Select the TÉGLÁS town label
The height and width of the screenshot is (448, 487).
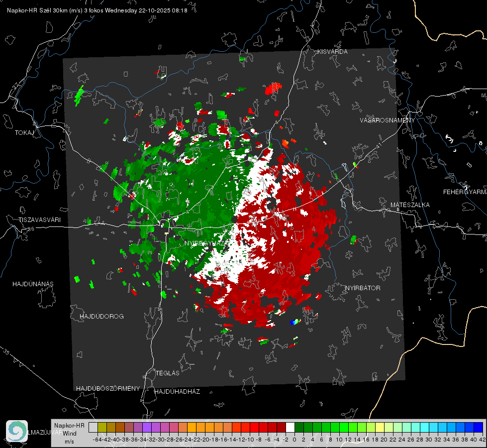[168, 373]
